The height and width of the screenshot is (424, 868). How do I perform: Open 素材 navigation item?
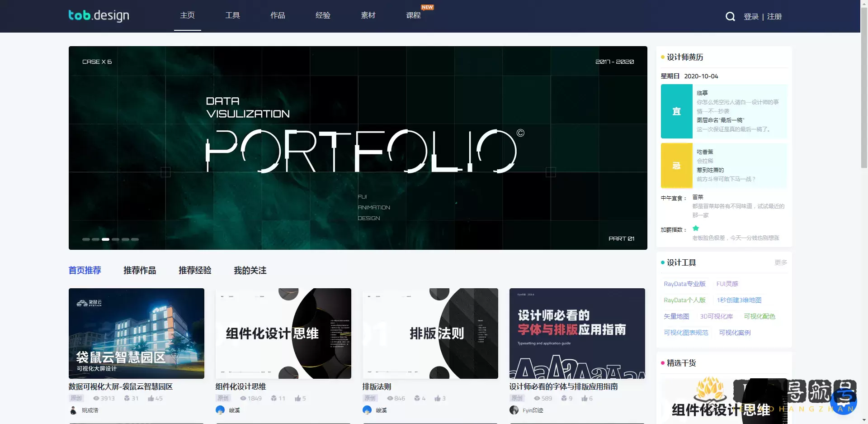(368, 15)
